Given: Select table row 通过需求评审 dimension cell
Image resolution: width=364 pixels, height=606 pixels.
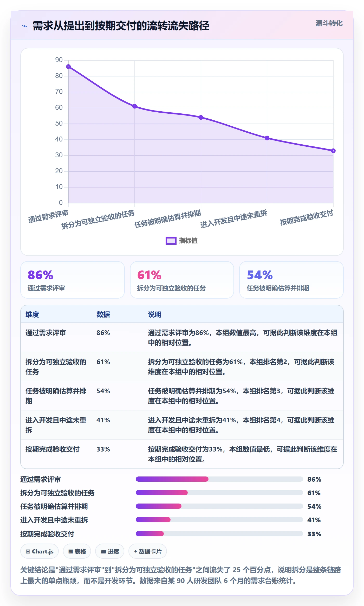Looking at the screenshot, I should coord(46,333).
